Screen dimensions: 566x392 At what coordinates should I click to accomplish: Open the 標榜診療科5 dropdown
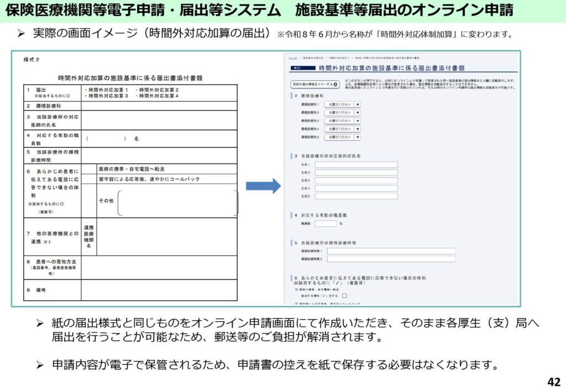click(342, 137)
